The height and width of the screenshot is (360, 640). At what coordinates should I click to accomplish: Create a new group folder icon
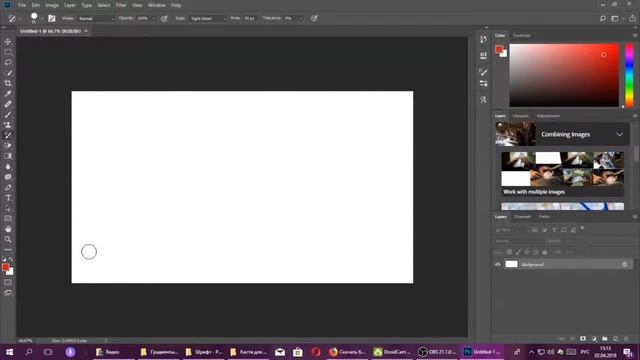[604, 339]
